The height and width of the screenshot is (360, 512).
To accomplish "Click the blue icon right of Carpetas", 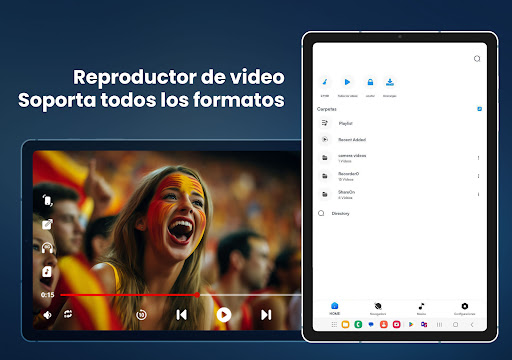I will coord(479,109).
